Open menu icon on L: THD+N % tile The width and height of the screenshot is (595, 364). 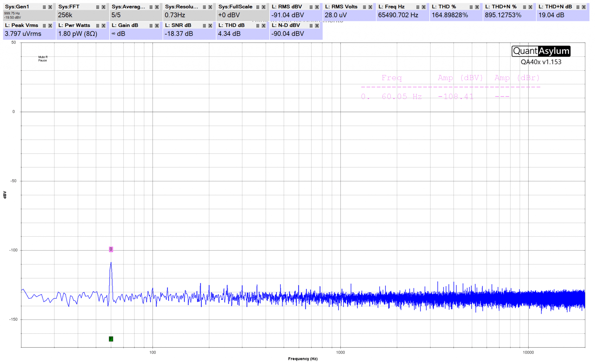pos(524,7)
